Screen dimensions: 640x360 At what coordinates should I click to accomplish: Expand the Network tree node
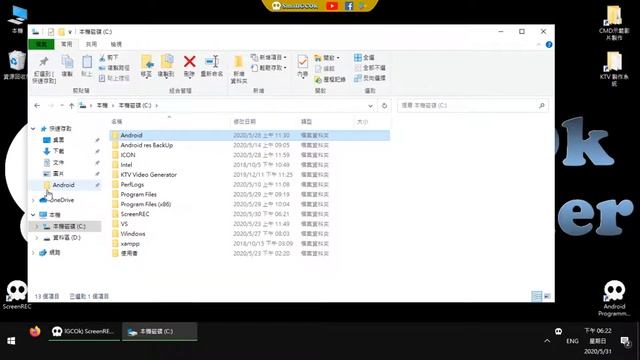[33, 253]
